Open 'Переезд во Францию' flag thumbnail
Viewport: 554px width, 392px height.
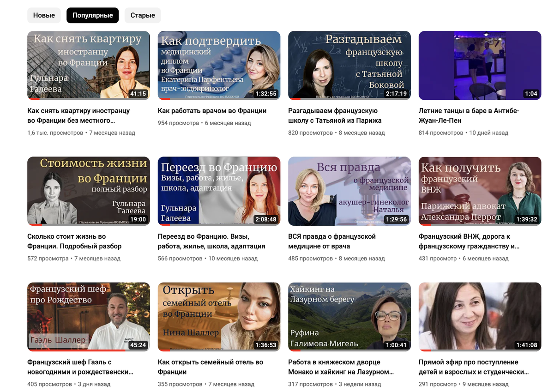coord(219,191)
